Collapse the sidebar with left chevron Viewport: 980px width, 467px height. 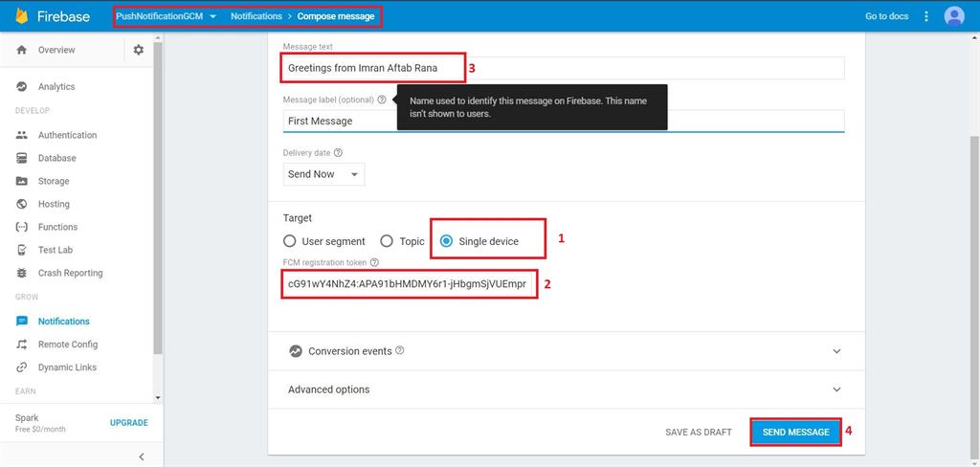click(142, 457)
